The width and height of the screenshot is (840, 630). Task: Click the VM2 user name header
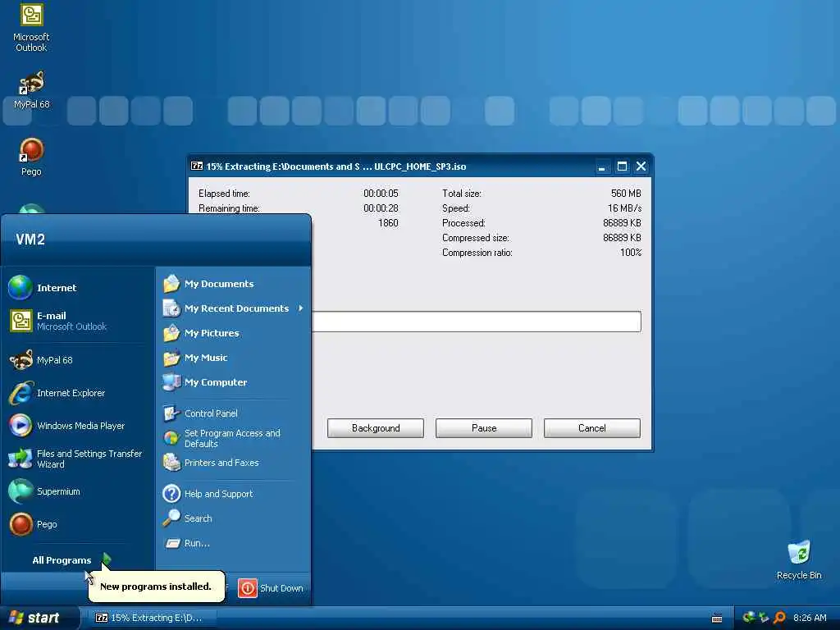[x=30, y=240]
